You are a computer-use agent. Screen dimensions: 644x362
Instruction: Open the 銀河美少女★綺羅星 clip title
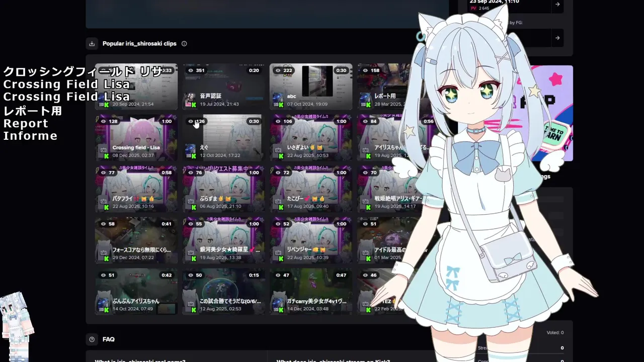click(x=230, y=250)
